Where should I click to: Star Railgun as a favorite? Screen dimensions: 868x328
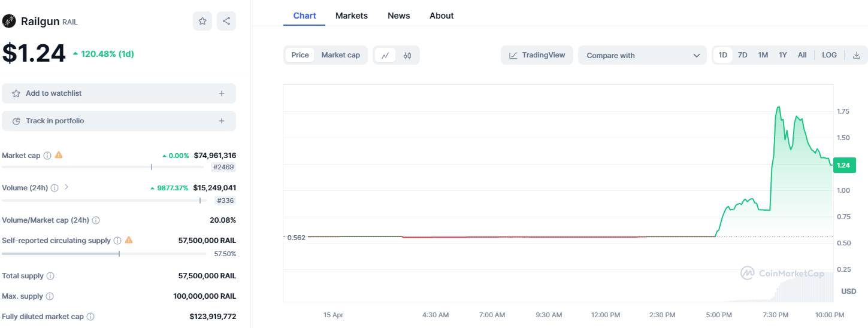202,22
